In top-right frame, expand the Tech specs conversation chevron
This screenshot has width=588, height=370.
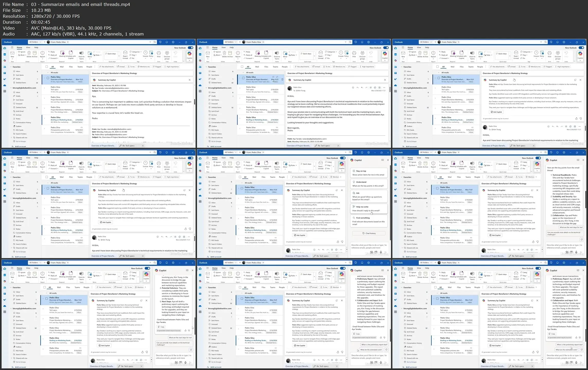click(x=435, y=88)
